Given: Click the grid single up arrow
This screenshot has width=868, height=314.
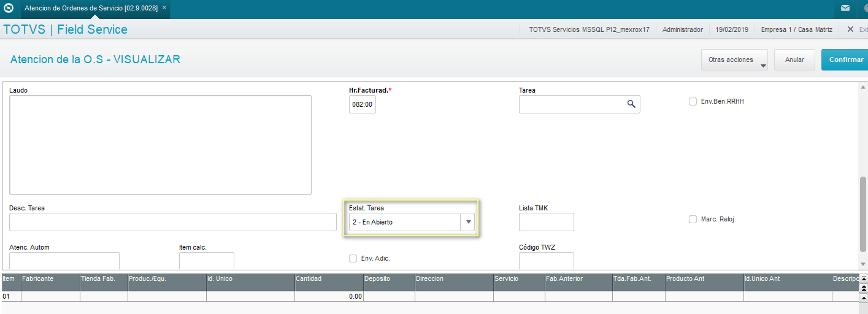Looking at the screenshot, I should point(864,297).
